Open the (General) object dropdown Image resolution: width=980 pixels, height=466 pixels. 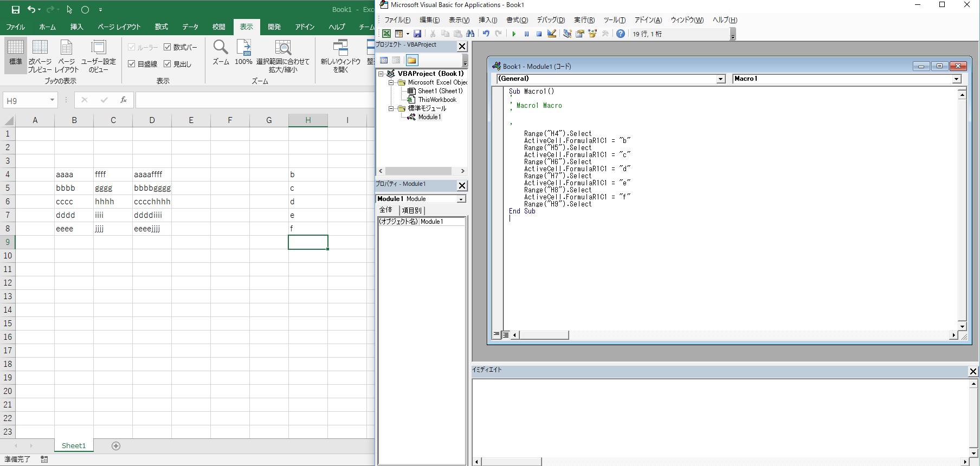(x=721, y=79)
